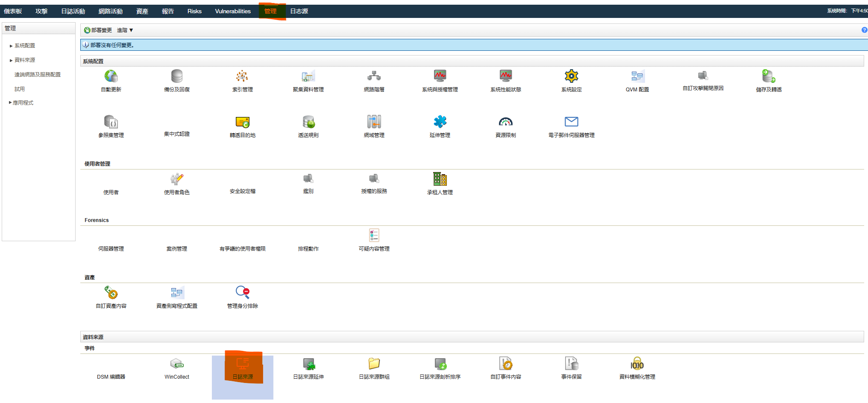The width and height of the screenshot is (868, 403).
Task: Click the 系統設定 gear icon
Action: click(x=571, y=77)
